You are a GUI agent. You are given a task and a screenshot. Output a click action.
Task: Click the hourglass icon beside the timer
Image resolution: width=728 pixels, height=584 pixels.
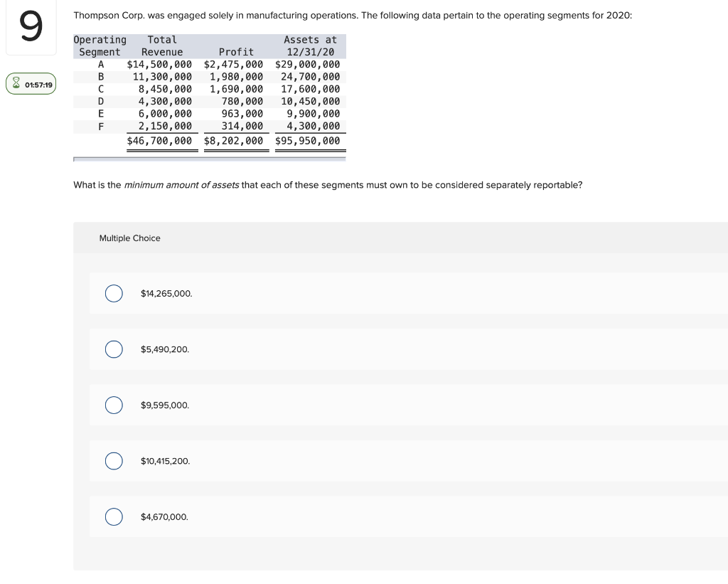point(16,85)
